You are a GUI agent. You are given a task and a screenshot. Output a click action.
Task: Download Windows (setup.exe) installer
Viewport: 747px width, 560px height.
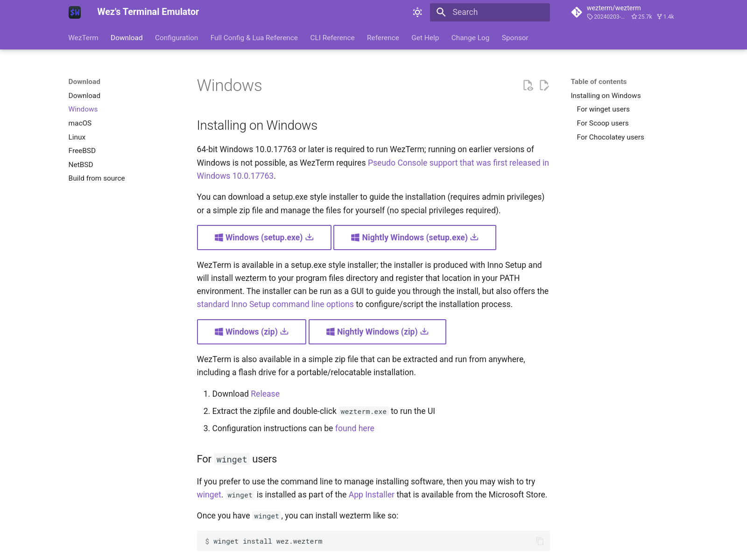tap(264, 238)
